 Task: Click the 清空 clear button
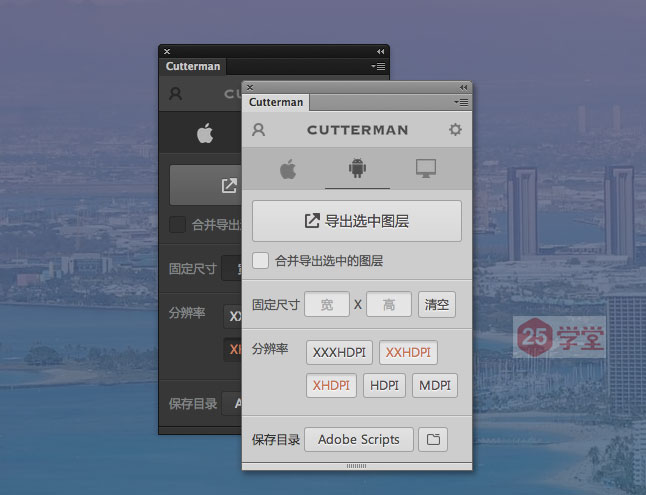[437, 305]
